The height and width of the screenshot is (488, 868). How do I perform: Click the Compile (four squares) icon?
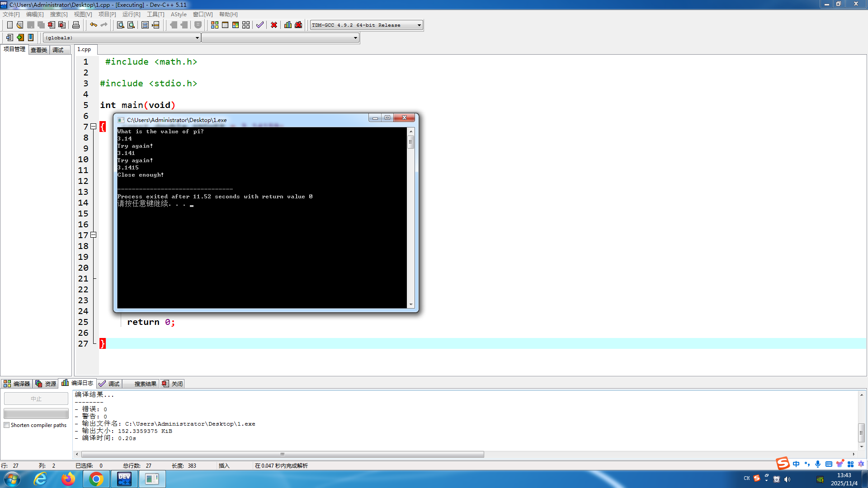point(215,25)
